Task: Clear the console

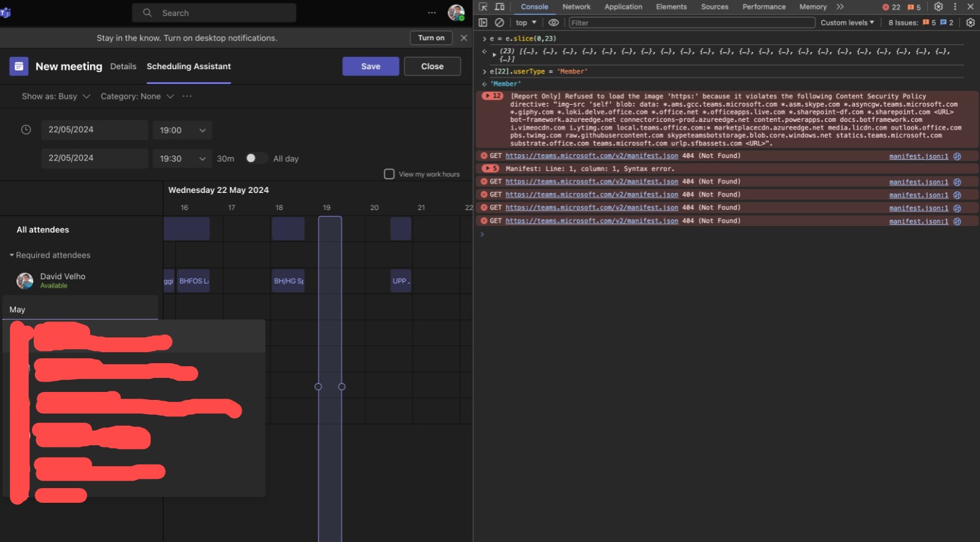Action: point(499,23)
